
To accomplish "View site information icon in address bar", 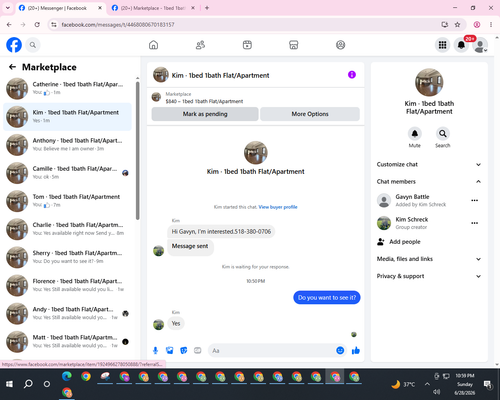I will (x=54, y=24).
